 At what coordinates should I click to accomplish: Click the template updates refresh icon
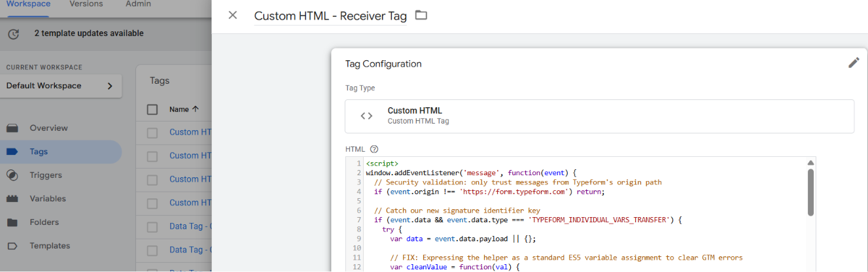13,33
